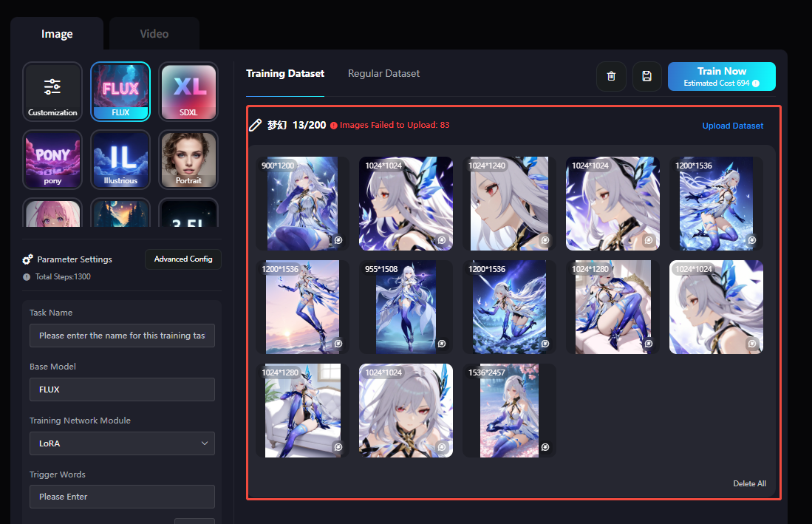
Task: Click the pencil icon to rename dataset
Action: click(x=256, y=126)
